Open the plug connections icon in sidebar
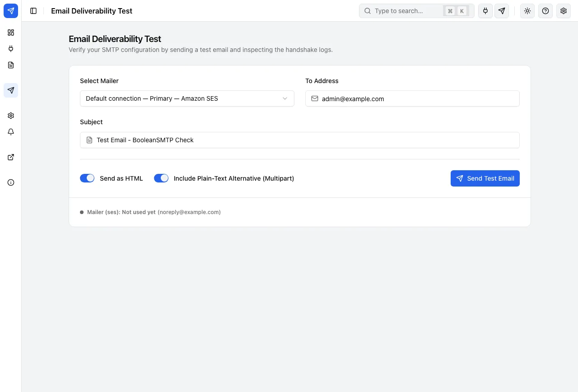The height and width of the screenshot is (392, 578). click(x=11, y=49)
